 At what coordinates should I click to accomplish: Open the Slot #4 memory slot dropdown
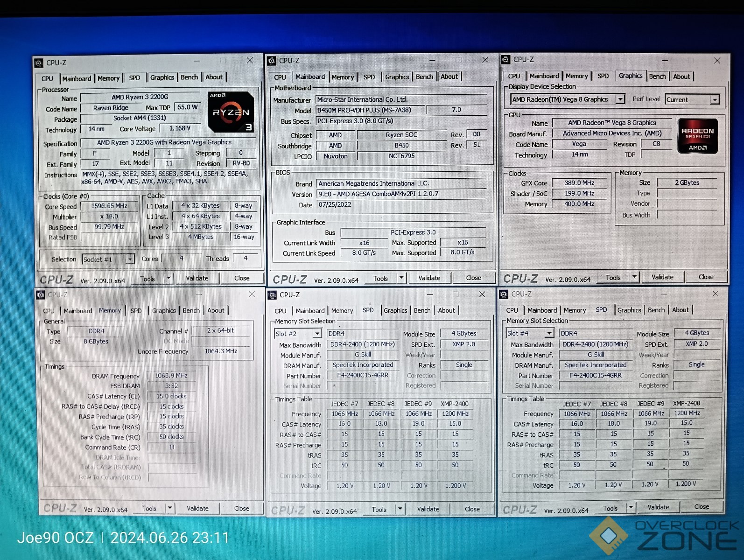click(x=549, y=333)
